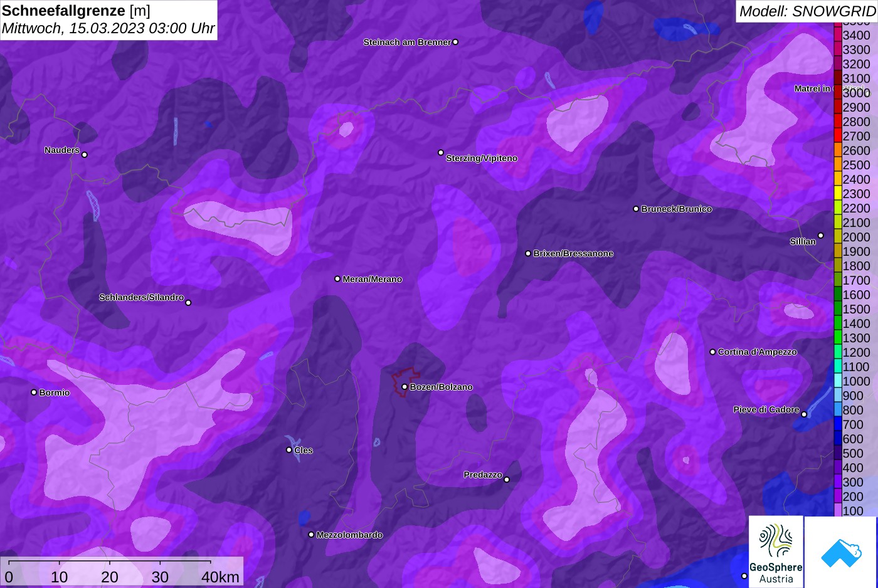Select the 600 blue legend color

click(837, 439)
